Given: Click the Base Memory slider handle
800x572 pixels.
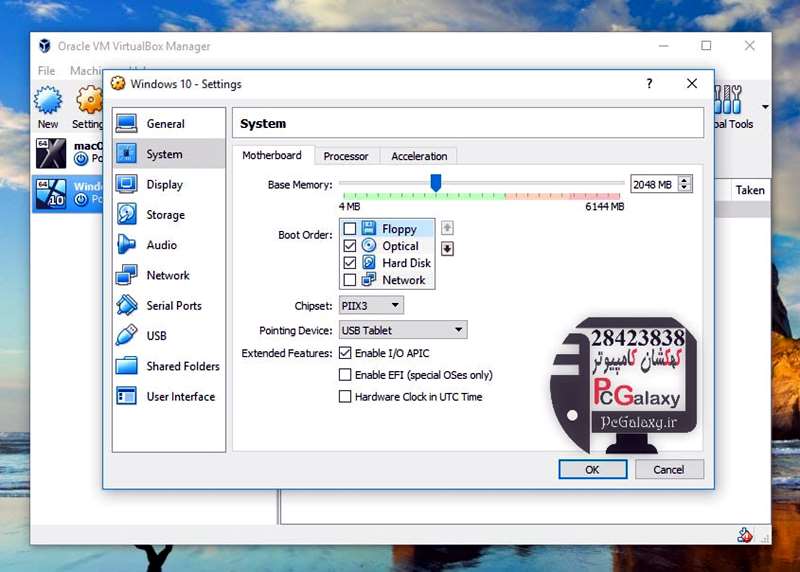Looking at the screenshot, I should pyautogui.click(x=436, y=182).
